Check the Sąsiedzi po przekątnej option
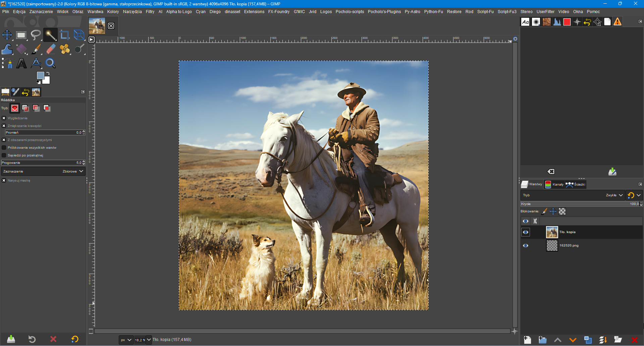644x346 pixels. pos(4,155)
